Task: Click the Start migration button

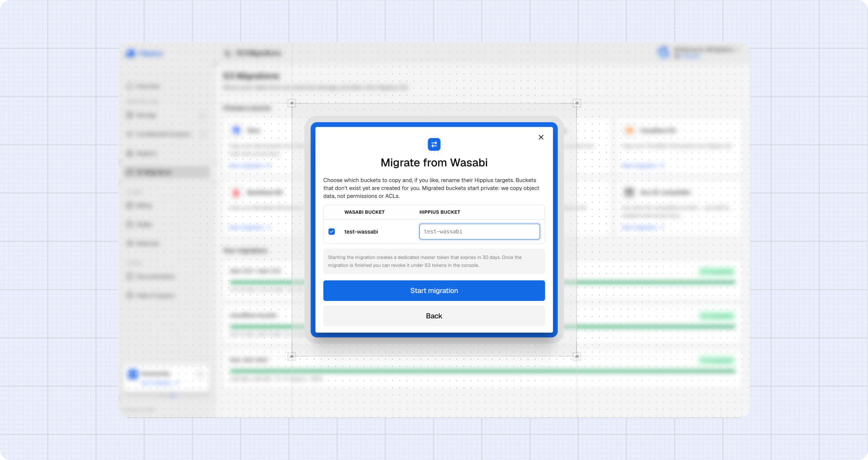Action: pos(434,291)
